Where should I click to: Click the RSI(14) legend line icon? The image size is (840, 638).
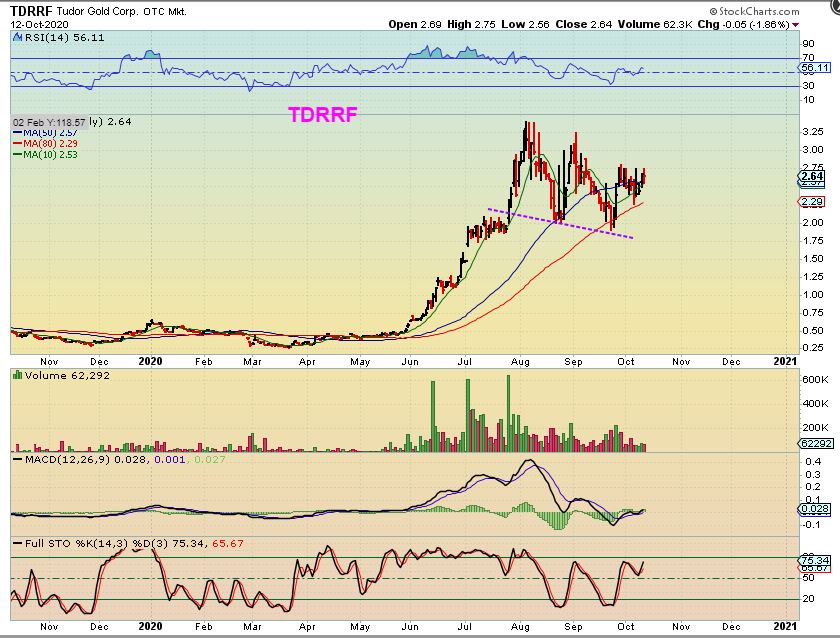point(18,37)
